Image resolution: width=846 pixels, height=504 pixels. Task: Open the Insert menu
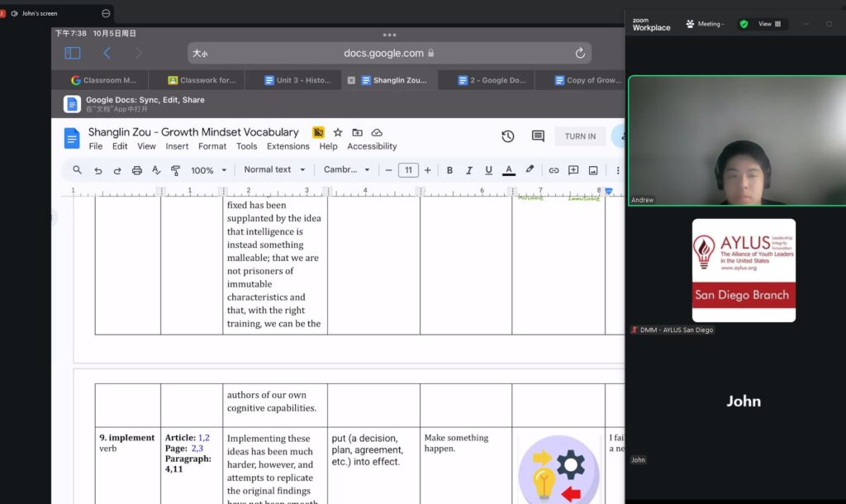tap(177, 146)
